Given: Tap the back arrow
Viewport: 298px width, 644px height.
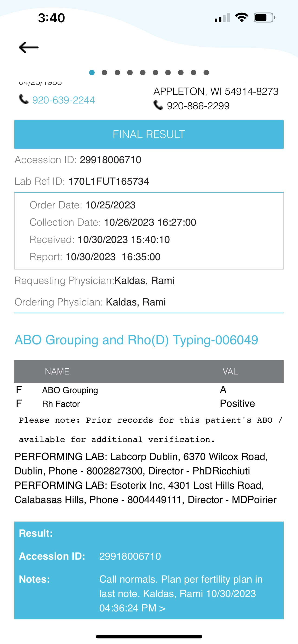Looking at the screenshot, I should point(29,47).
